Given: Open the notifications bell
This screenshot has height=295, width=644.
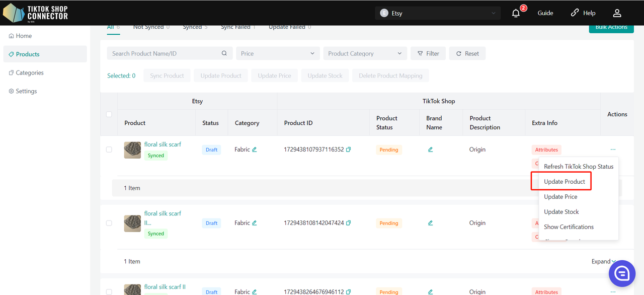Looking at the screenshot, I should [x=516, y=13].
